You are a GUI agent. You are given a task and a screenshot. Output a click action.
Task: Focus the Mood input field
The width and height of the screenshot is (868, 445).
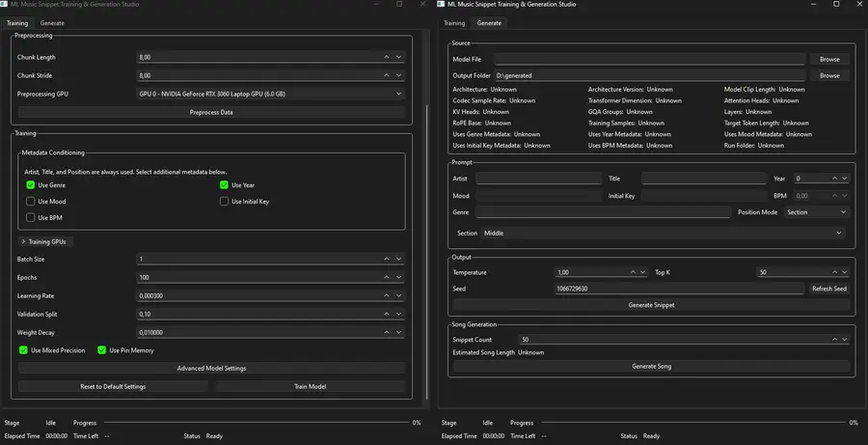coord(538,196)
